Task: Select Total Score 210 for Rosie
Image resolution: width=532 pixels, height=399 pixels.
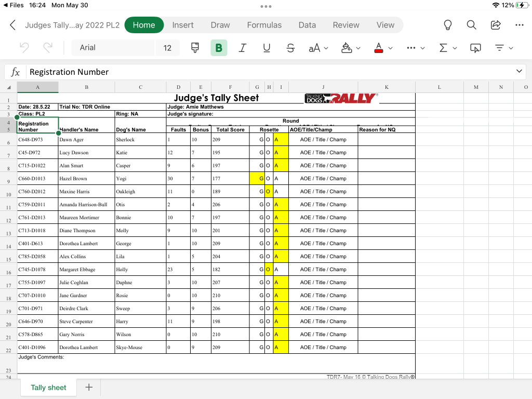Action: [230, 296]
